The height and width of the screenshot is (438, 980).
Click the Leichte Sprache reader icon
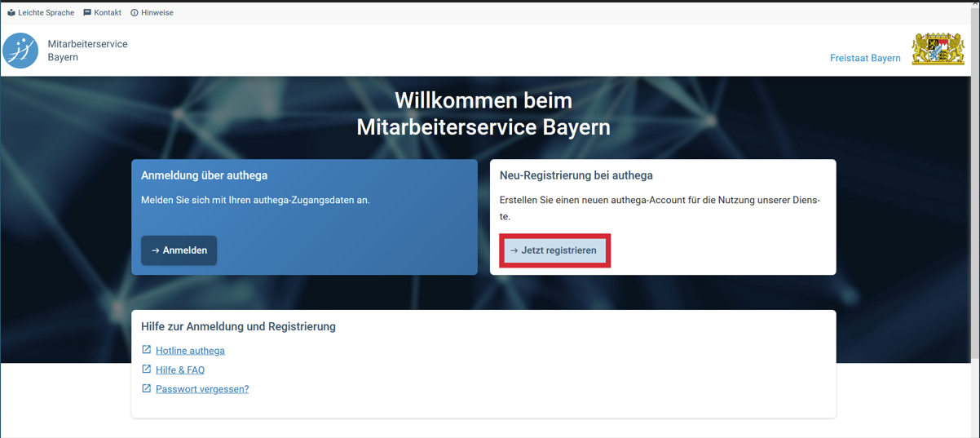tap(11, 13)
